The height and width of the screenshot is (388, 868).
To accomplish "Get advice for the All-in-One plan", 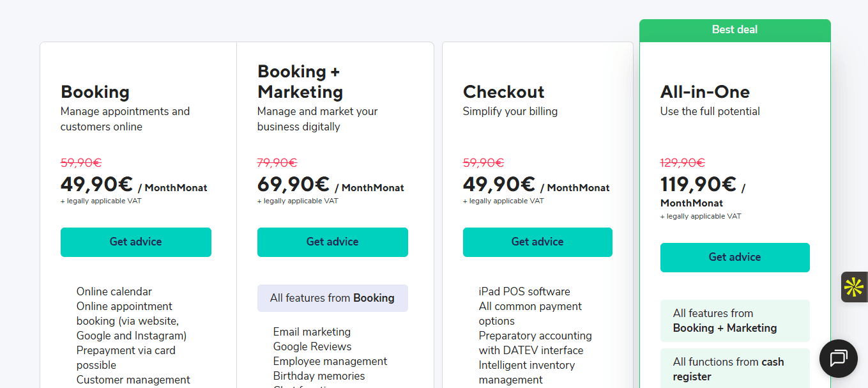I will 735,258.
